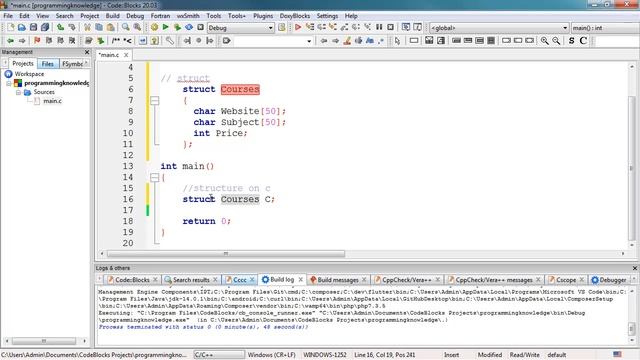Click the Stop debugger icon
The image size is (640, 360).
391,27
